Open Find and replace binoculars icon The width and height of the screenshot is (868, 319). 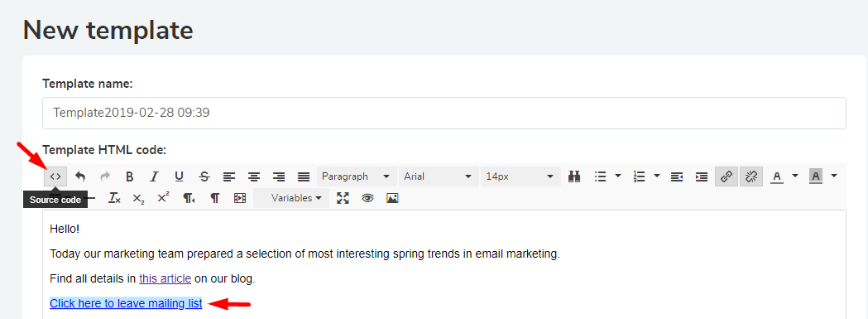coord(574,177)
